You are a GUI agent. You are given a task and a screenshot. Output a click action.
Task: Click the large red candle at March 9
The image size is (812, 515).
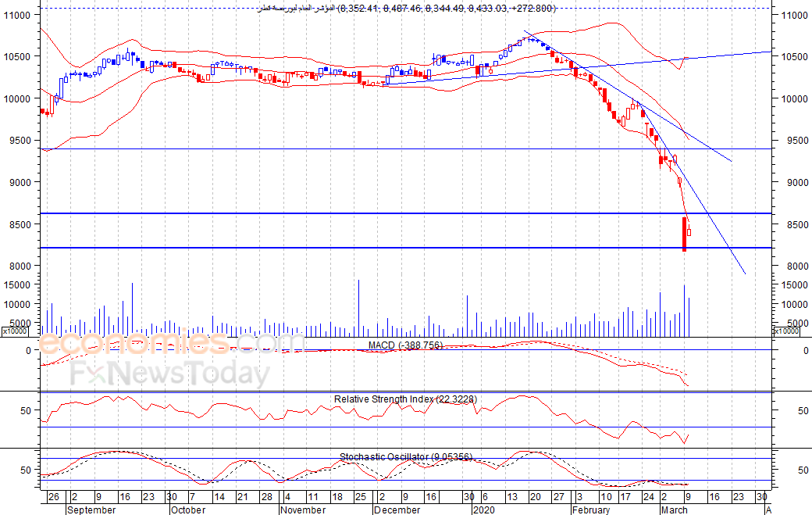pyautogui.click(x=684, y=234)
